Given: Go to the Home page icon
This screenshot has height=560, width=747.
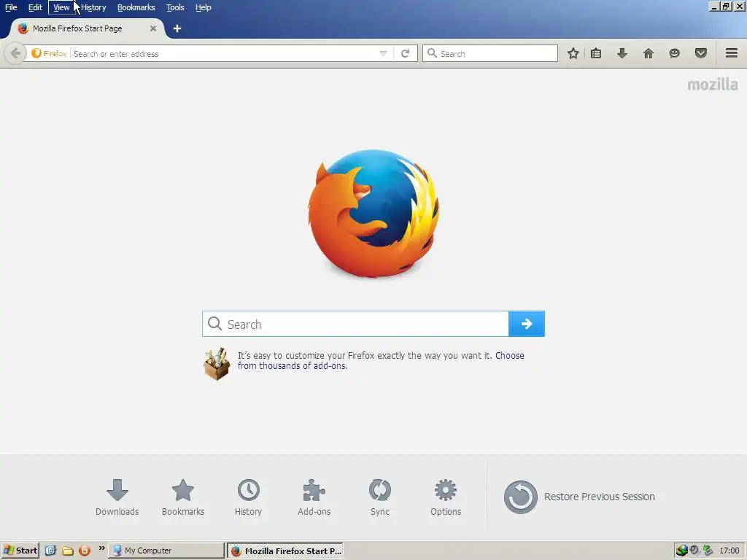Looking at the screenshot, I should pos(649,53).
